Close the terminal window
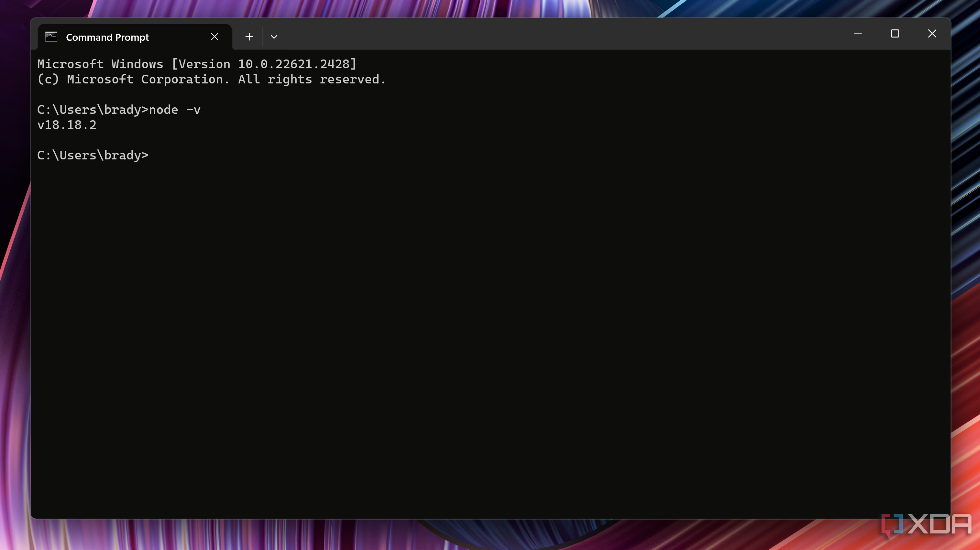The image size is (980, 550). [x=932, y=33]
